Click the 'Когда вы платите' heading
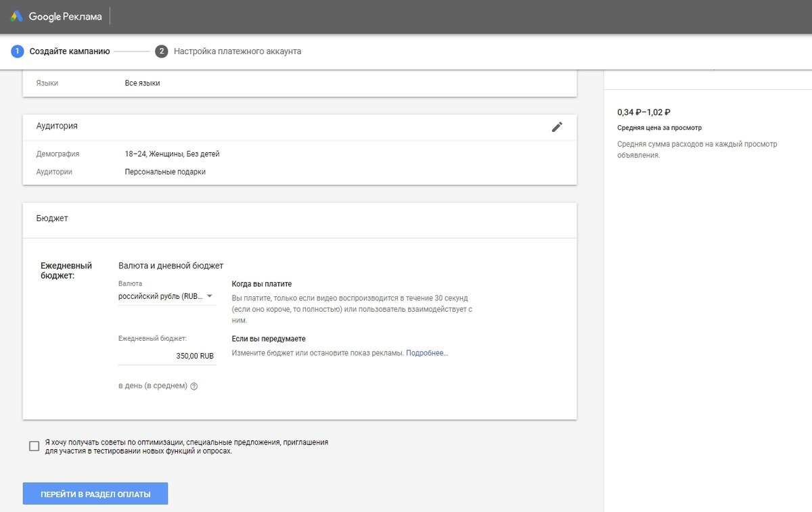This screenshot has width=812, height=512. 262,284
